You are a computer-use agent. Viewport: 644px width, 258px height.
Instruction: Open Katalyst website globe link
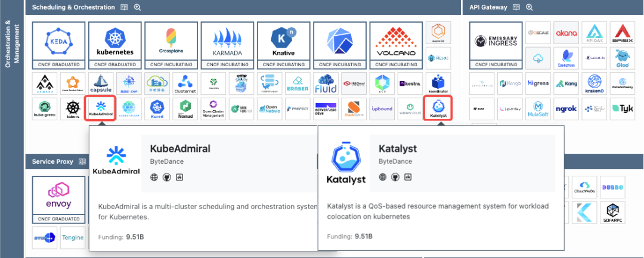pos(382,177)
